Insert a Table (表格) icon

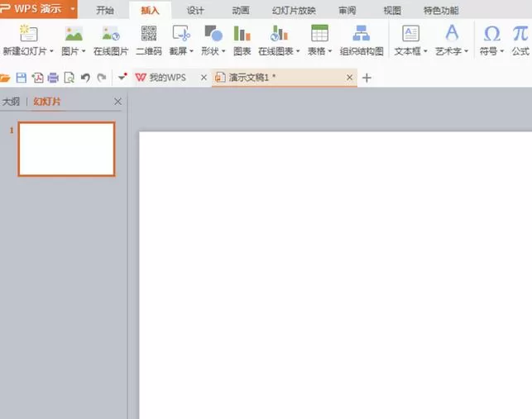(319, 33)
